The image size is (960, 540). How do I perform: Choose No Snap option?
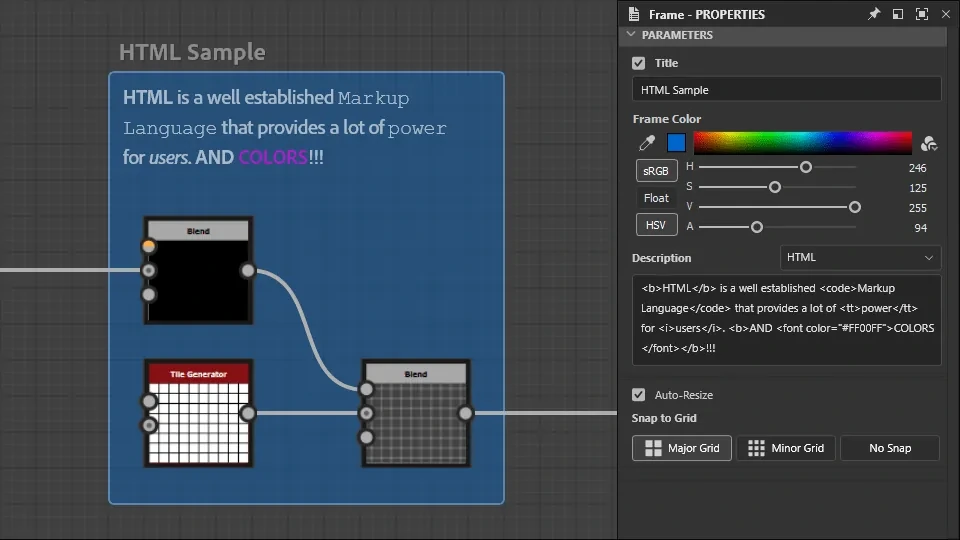(890, 448)
